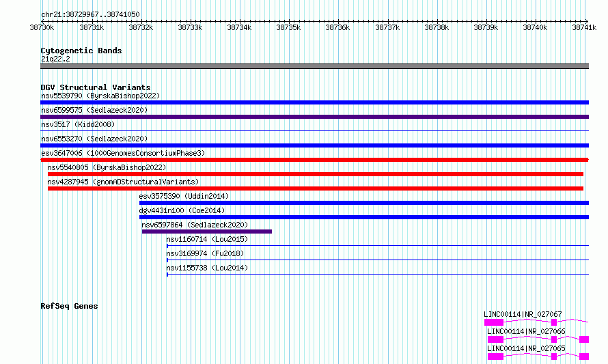Click the RefSeq Genes track heading
Screen dimensions: 608x364
tap(69, 306)
